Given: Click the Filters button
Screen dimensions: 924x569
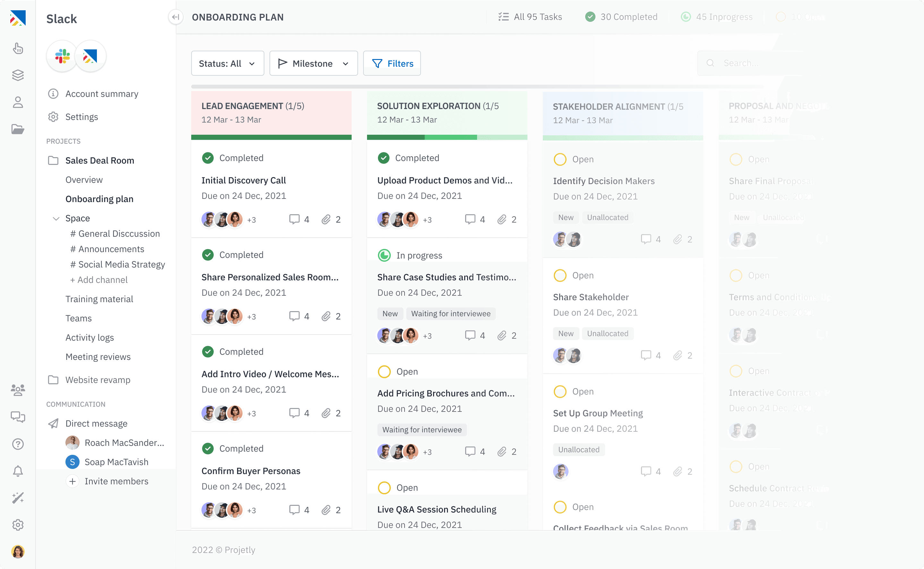Looking at the screenshot, I should tap(392, 64).
